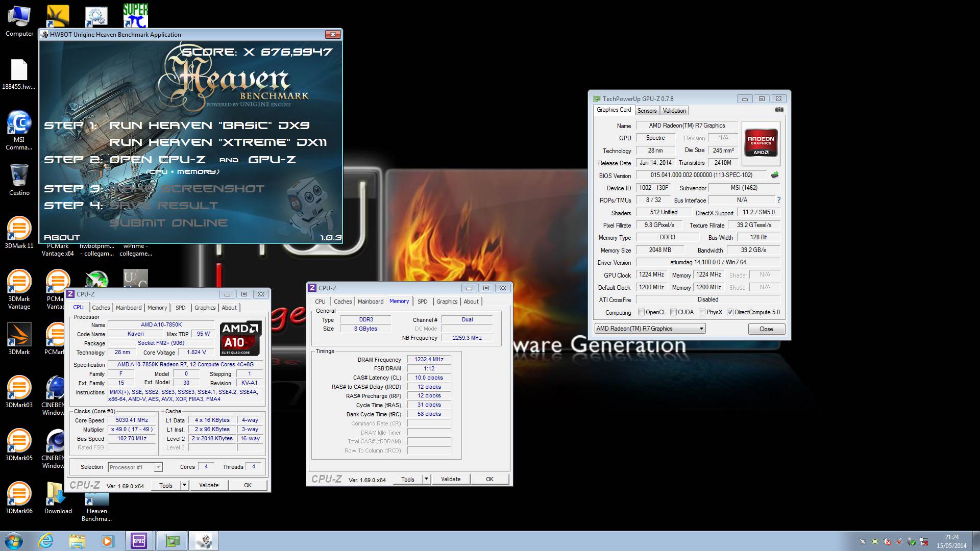Click the CPU Name AMD A10-7850K field

tap(161, 324)
